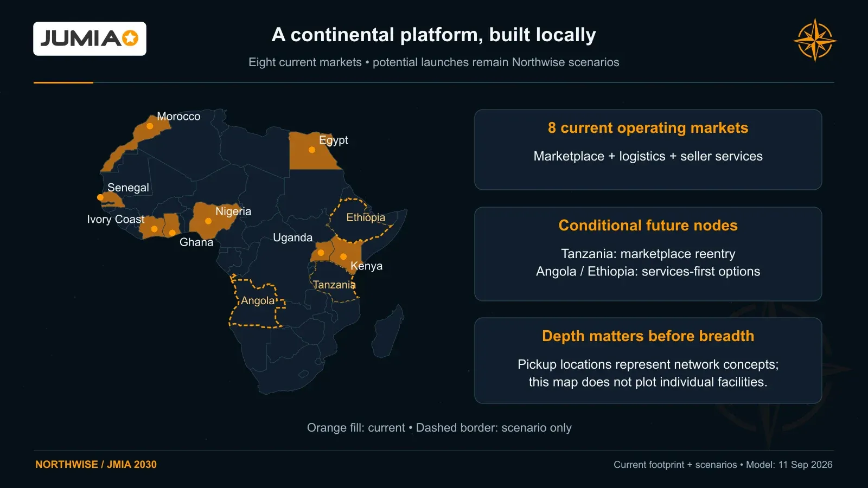This screenshot has width=868, height=488.
Task: Select the Ghana map label
Action: (196, 242)
